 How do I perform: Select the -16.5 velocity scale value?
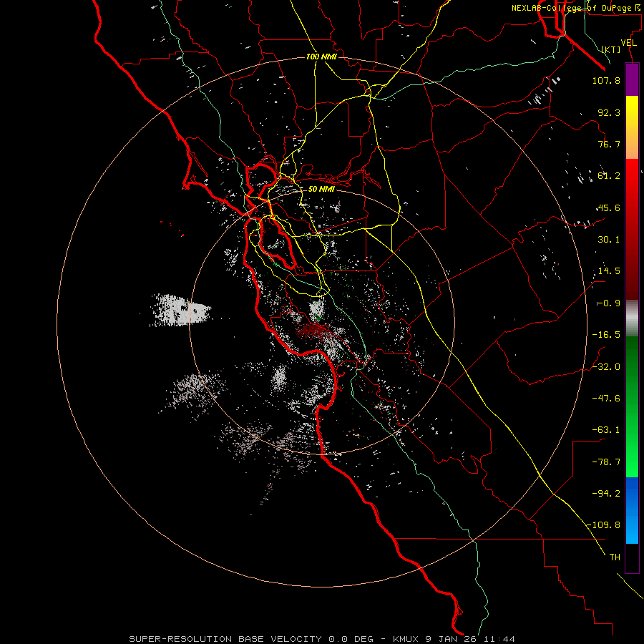606,335
